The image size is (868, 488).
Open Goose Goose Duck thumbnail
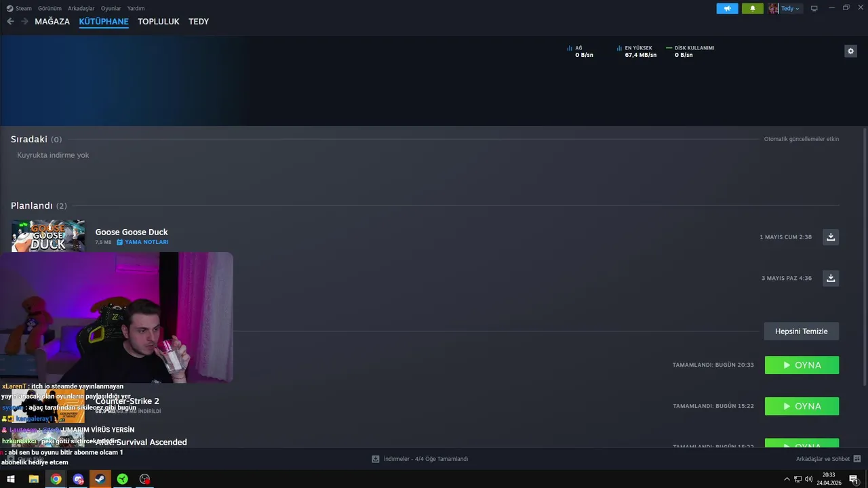pyautogui.click(x=48, y=236)
